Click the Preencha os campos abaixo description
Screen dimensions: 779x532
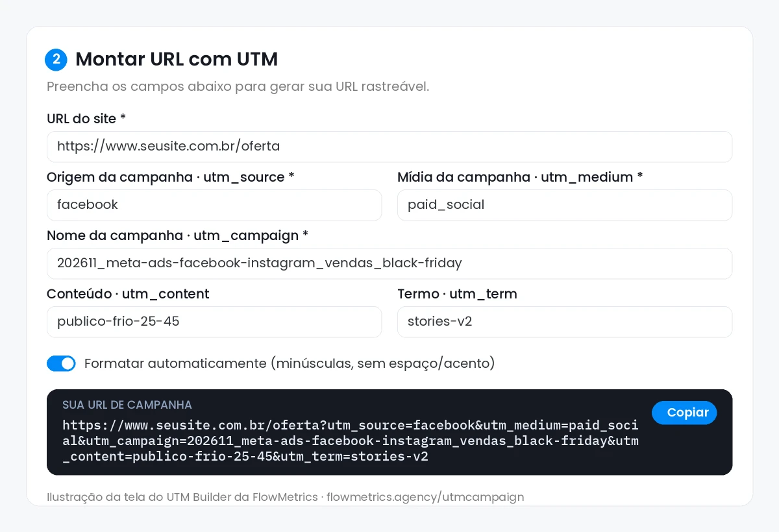(x=238, y=86)
